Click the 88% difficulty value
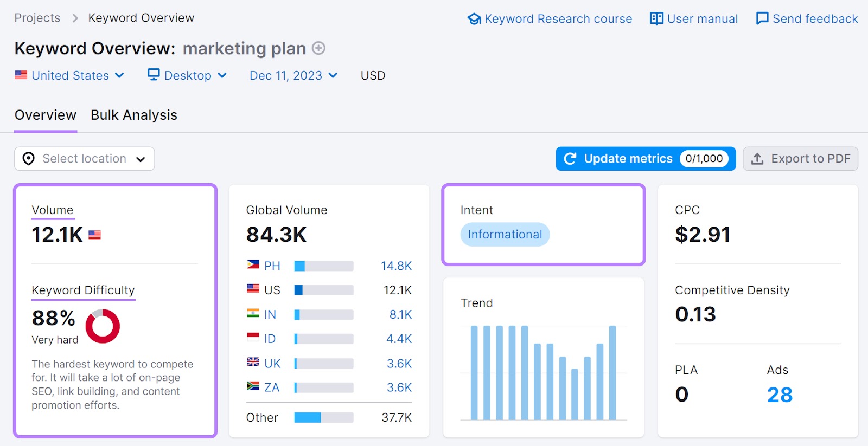 click(54, 318)
